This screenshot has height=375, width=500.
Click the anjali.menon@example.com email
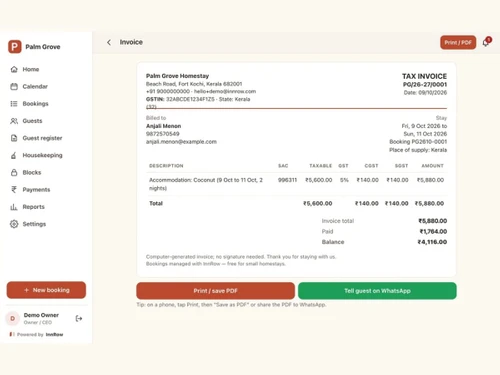[181, 142]
